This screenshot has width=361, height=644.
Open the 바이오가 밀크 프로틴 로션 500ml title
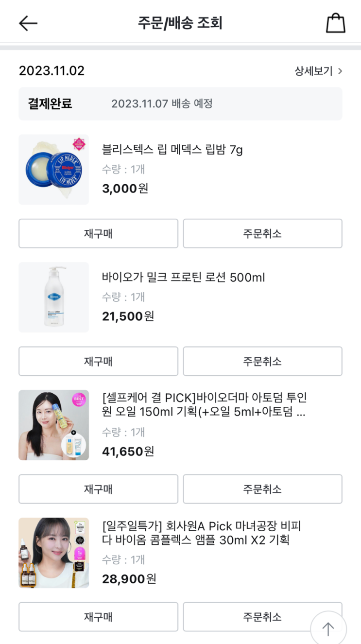(183, 278)
